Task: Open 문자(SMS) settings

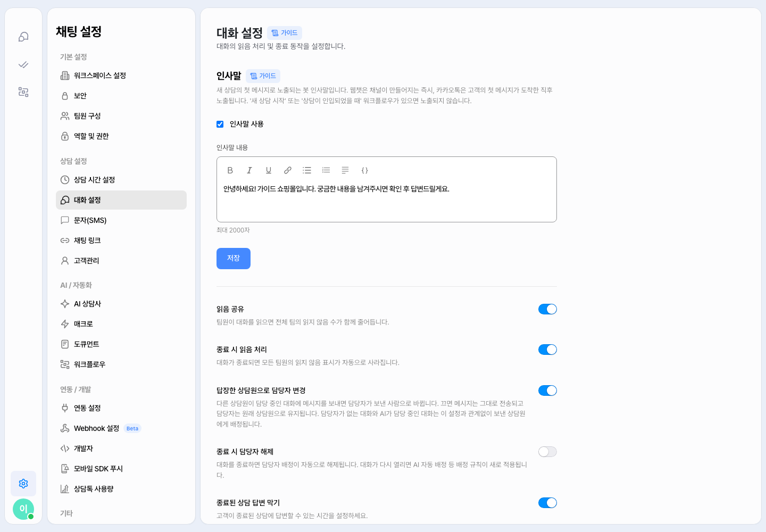Action: [121, 220]
